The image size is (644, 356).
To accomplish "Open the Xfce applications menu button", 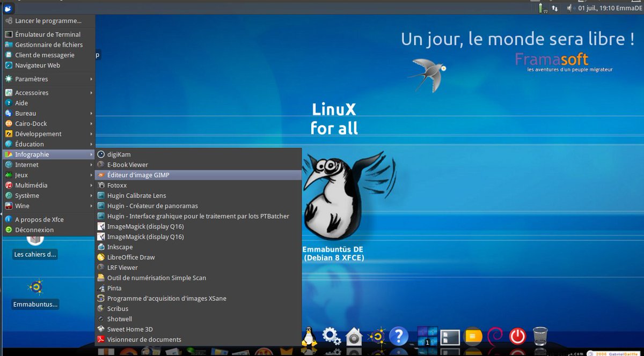I will (x=8, y=7).
